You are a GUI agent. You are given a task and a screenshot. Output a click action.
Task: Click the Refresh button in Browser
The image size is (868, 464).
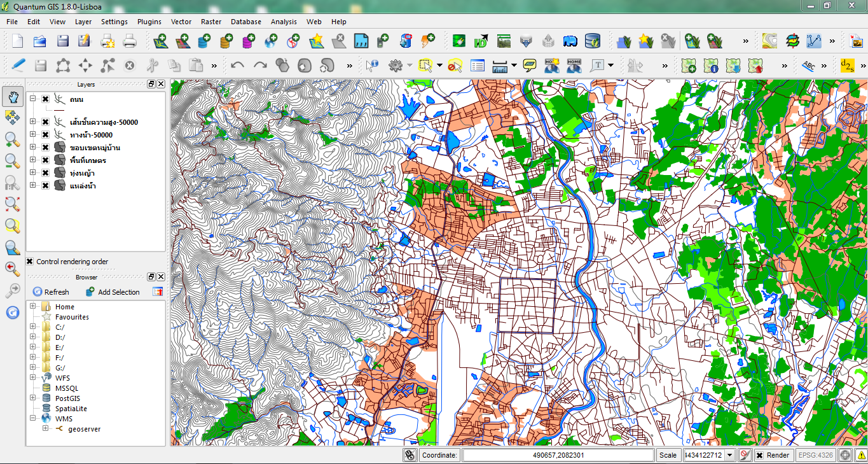[51, 292]
